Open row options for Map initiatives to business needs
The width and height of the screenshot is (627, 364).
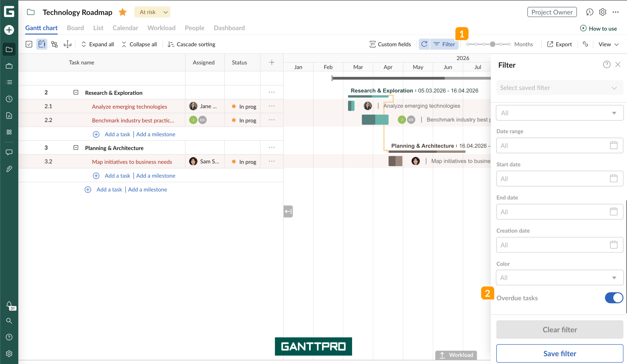(x=272, y=161)
